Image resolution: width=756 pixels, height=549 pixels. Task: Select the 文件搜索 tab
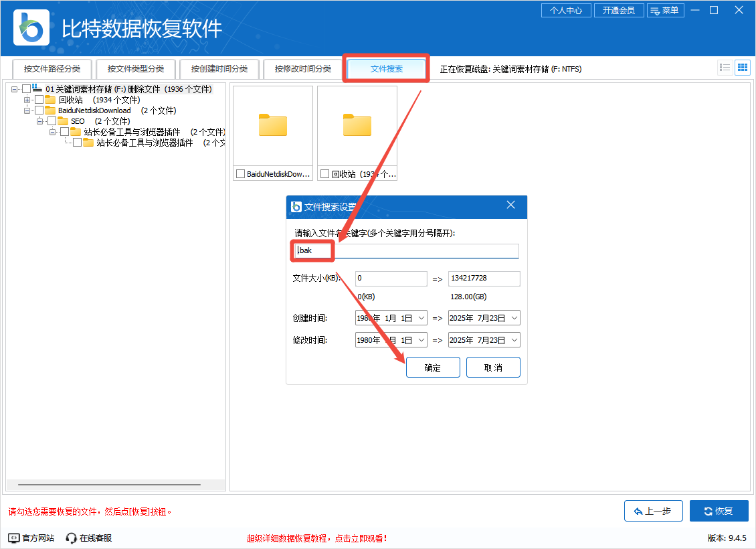point(386,69)
